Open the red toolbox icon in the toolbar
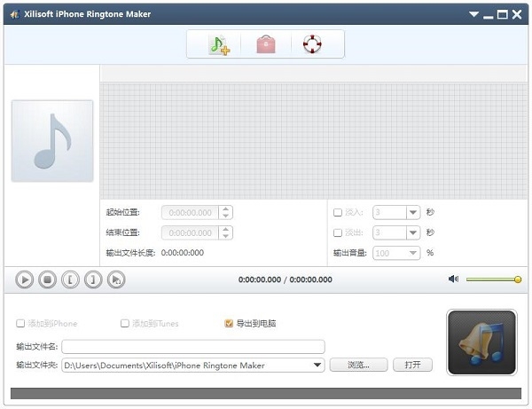532x409 pixels. [266, 44]
